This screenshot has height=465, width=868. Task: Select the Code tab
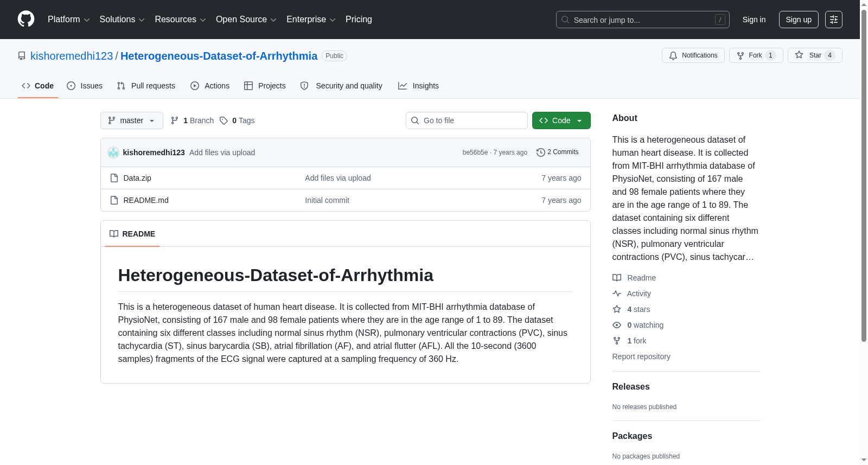(x=38, y=86)
